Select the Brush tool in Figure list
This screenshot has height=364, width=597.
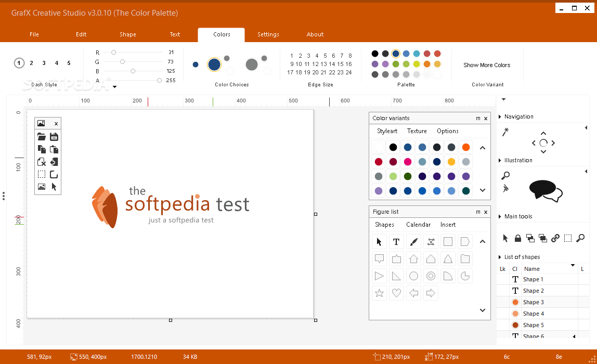(413, 242)
